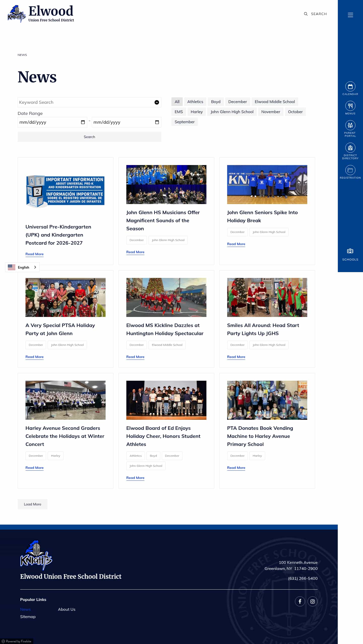This screenshot has width=363, height=644.
Task: Open the Seniors Spike Into Holiday thumbnail
Action: click(x=267, y=184)
